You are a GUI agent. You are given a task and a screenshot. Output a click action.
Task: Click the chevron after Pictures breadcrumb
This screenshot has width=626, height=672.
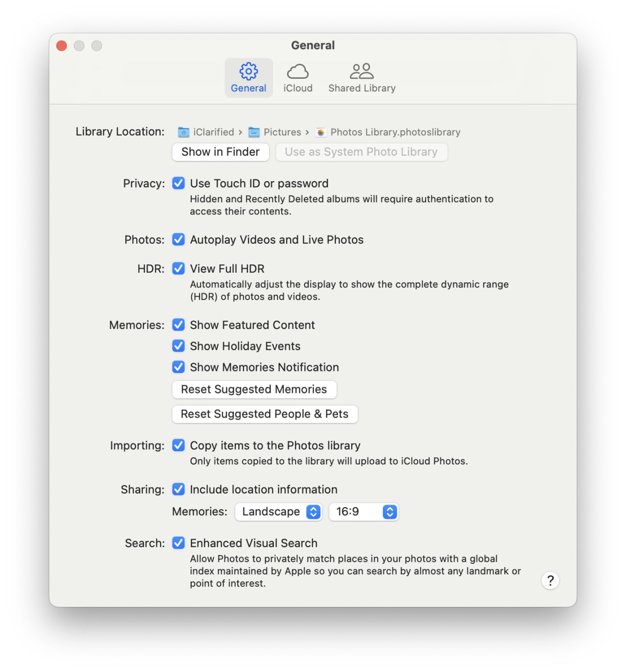point(308,132)
